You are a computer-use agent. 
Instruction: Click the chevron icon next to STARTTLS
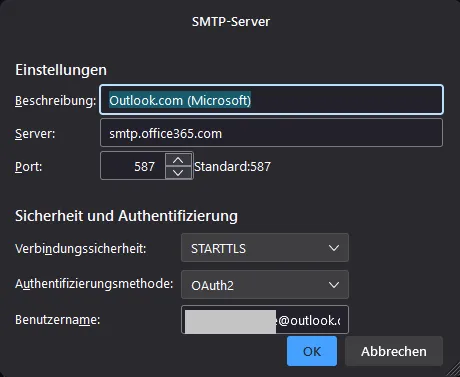tap(334, 248)
